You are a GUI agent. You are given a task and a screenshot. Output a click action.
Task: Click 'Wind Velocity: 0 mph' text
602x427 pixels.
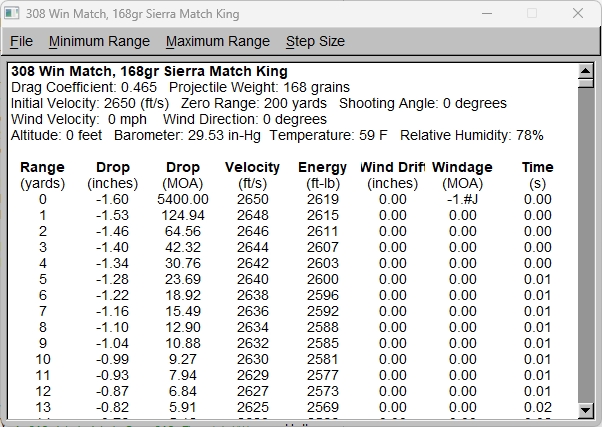pyautogui.click(x=79, y=119)
